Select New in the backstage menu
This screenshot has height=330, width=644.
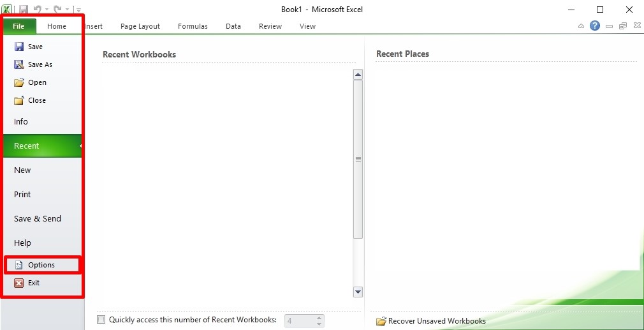(x=43, y=170)
